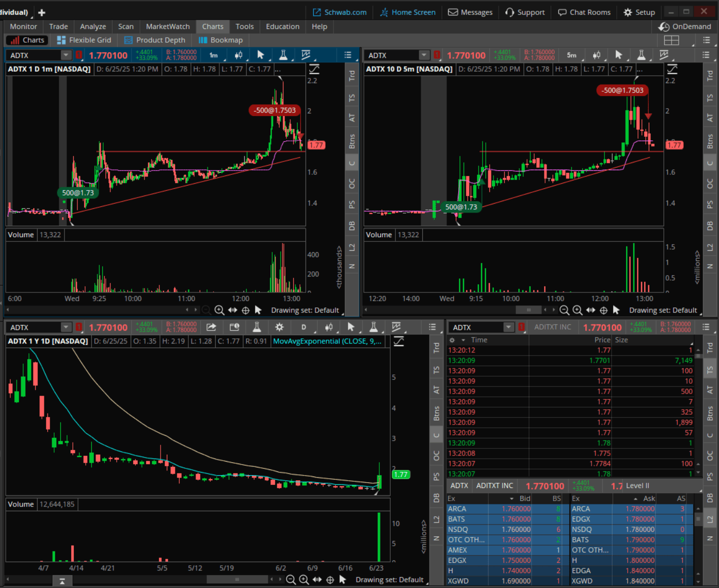Open chart style settings on the 5m chart

click(597, 55)
